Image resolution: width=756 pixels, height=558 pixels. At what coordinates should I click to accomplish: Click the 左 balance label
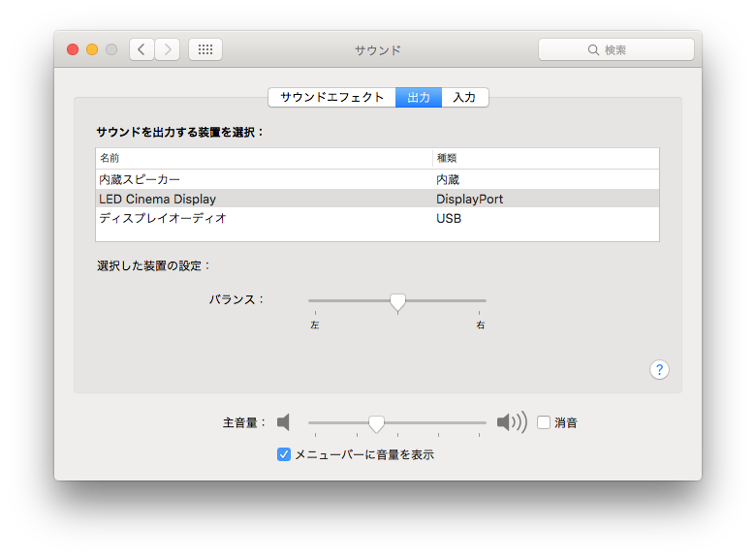tap(315, 325)
